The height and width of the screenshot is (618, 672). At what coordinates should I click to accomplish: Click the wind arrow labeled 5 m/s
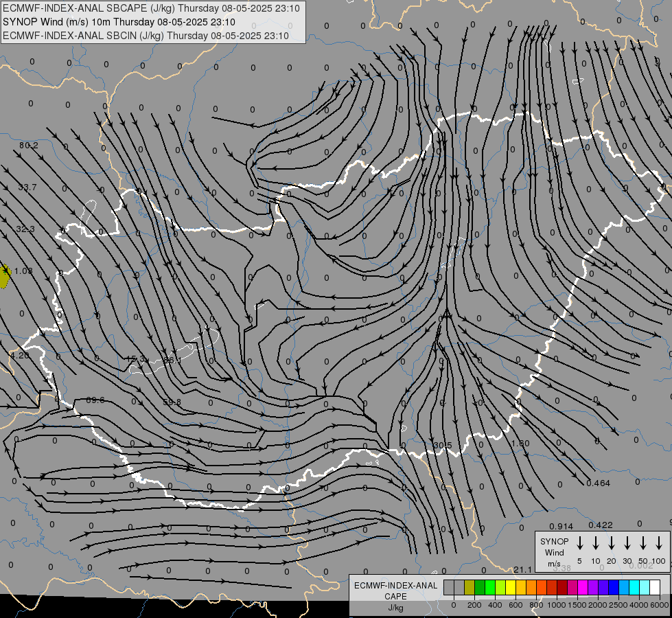click(579, 543)
